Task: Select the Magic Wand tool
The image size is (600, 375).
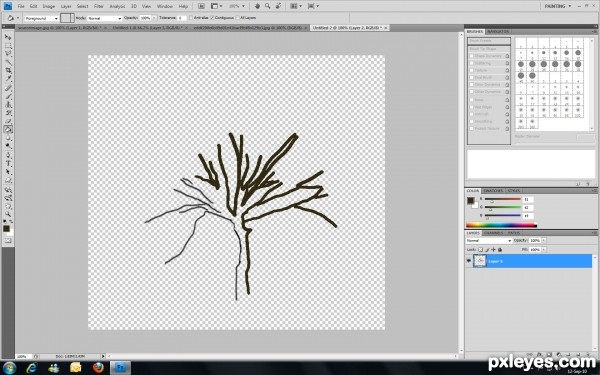Action: tap(8, 62)
